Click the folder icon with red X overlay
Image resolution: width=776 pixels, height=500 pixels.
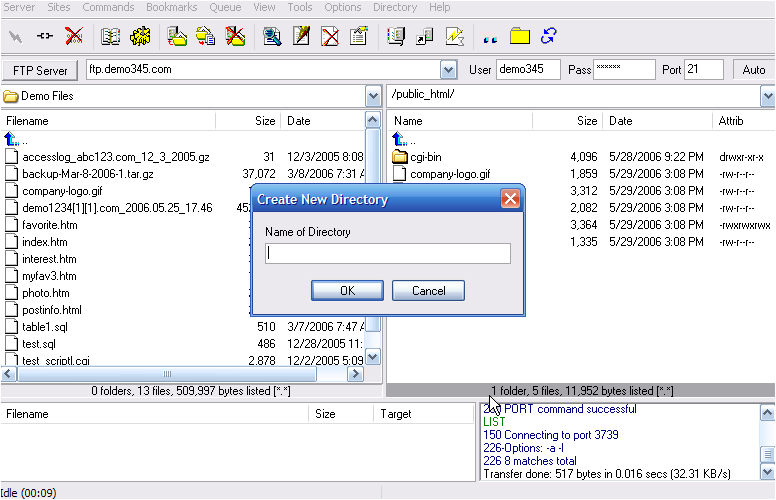[235, 36]
